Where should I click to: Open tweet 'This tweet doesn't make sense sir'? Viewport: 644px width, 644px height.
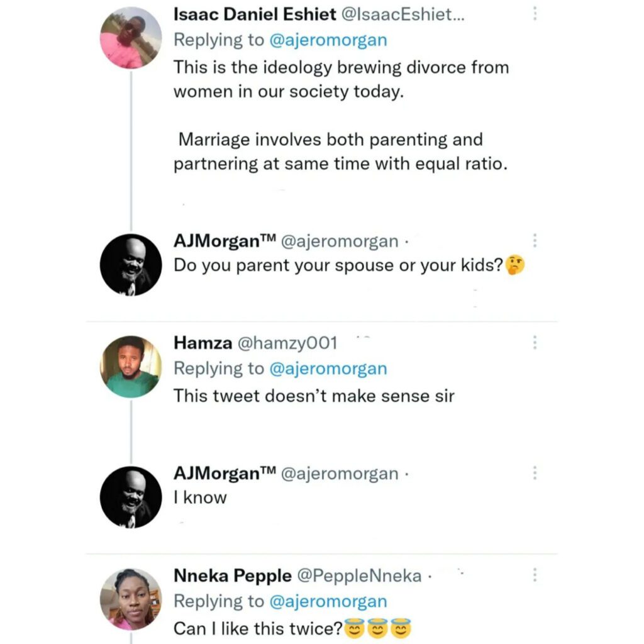point(313,396)
